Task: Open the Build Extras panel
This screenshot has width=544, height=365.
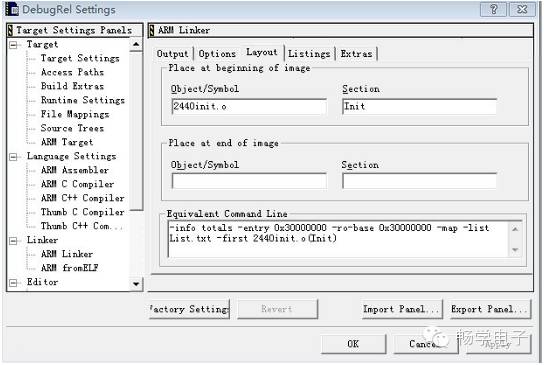Action: click(x=72, y=86)
